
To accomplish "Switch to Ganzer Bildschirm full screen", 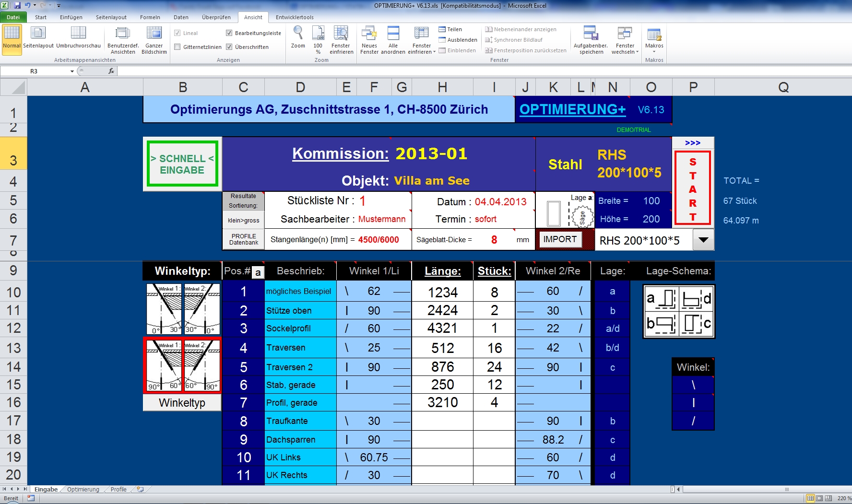I will [154, 40].
